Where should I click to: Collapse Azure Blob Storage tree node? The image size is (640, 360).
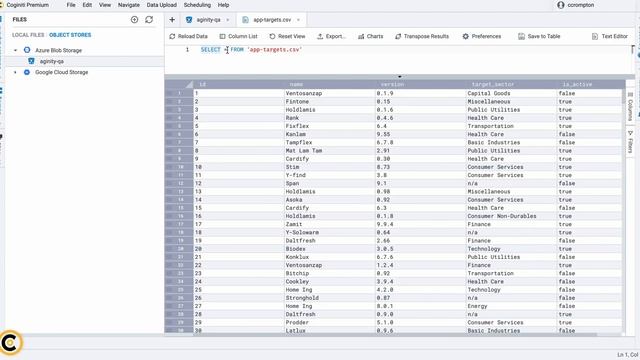tap(16, 50)
